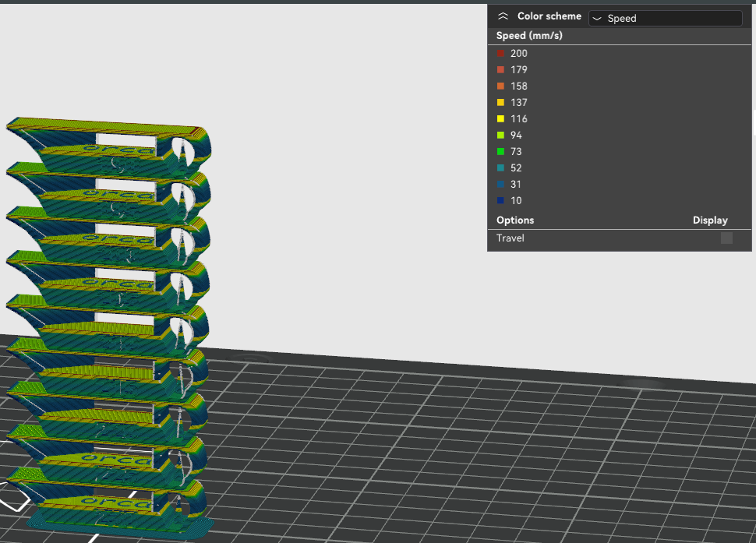Toggle the Travel display checkbox
The image size is (756, 543).
coord(726,238)
